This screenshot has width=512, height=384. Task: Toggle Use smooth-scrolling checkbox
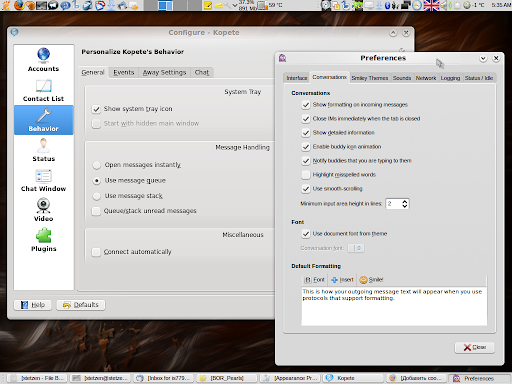pyautogui.click(x=306, y=189)
